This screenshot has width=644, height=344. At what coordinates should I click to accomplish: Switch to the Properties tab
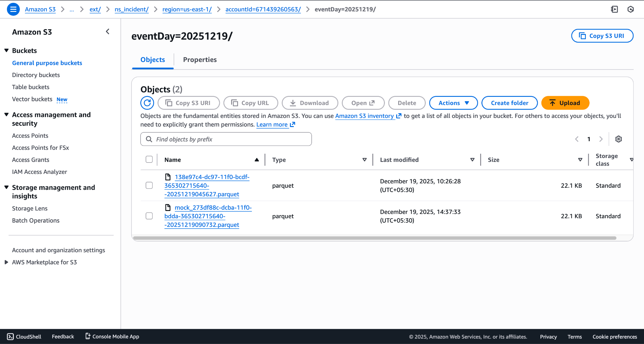point(200,60)
